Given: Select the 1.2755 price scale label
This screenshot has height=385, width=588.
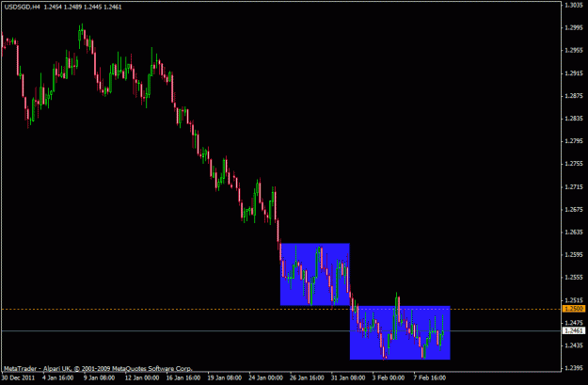Looking at the screenshot, I should (574, 164).
